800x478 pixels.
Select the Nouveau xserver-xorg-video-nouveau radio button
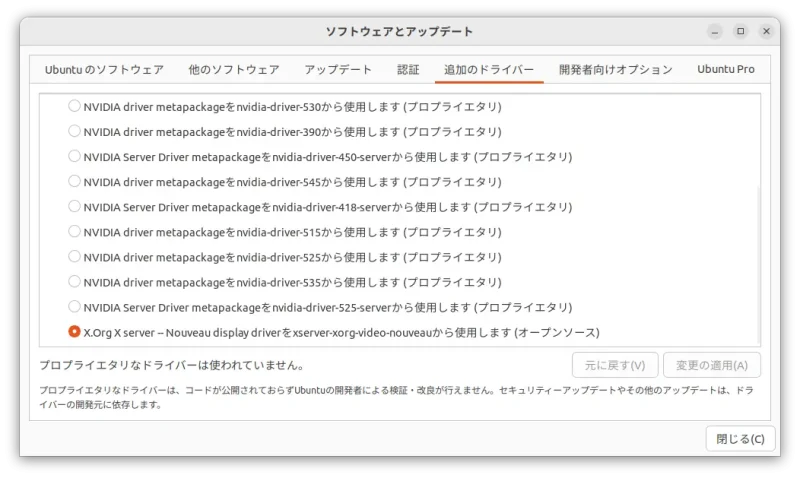(74, 332)
